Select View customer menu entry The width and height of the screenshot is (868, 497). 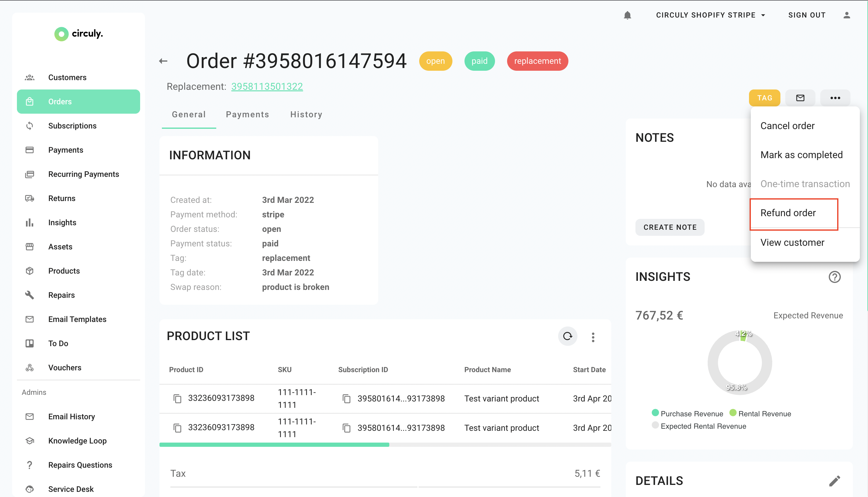(x=805, y=242)
